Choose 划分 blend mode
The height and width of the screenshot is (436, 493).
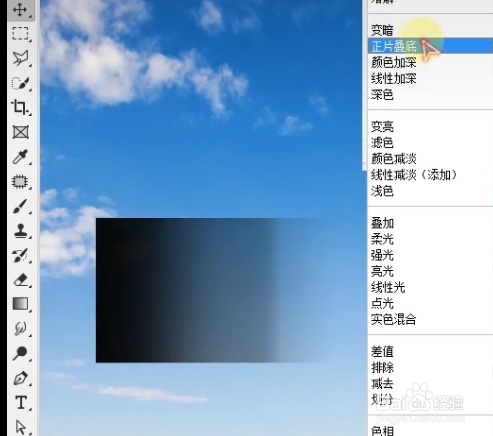[382, 399]
